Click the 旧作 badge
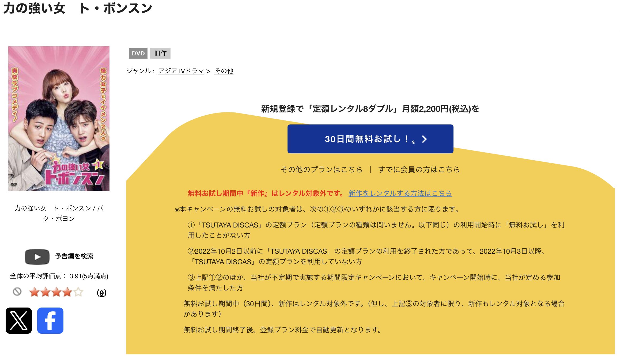This screenshot has height=364, width=620. click(160, 53)
